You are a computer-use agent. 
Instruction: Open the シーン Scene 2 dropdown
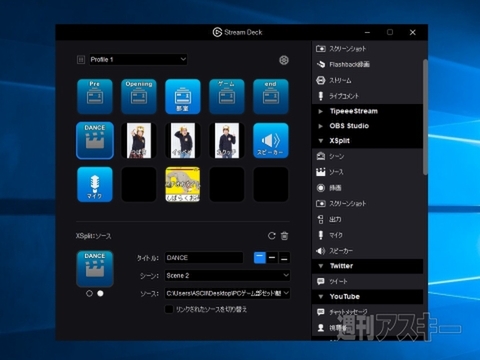pyautogui.click(x=227, y=276)
